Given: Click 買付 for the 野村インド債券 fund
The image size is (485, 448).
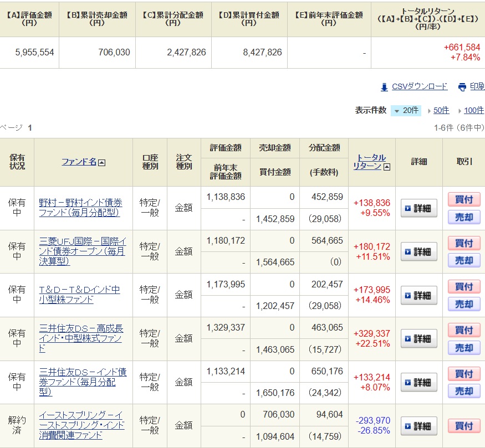Looking at the screenshot, I should 464,199.
